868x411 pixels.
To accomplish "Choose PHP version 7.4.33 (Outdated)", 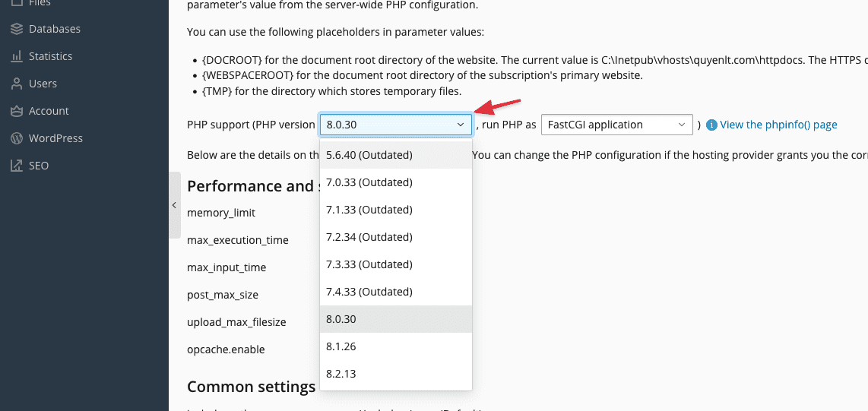I will (x=369, y=292).
